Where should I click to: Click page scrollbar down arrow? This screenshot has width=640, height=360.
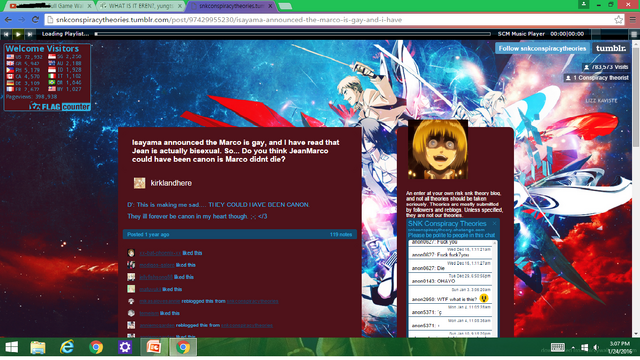(x=636, y=334)
